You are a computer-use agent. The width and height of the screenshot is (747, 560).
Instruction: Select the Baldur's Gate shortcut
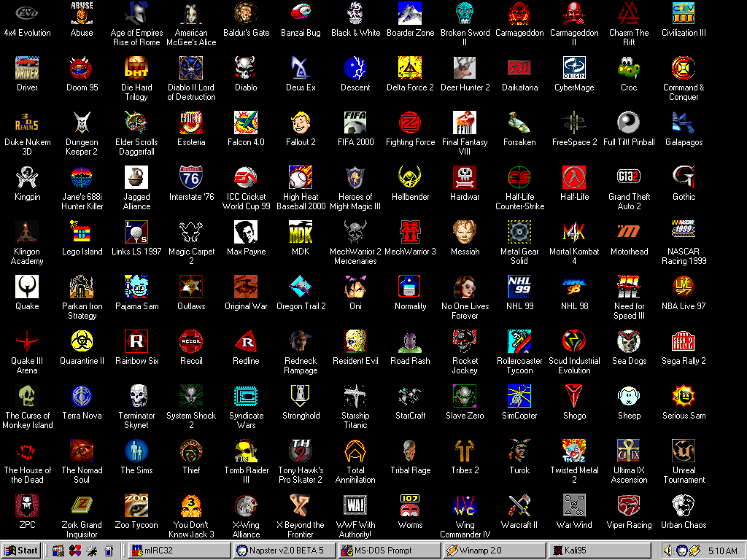[x=246, y=13]
